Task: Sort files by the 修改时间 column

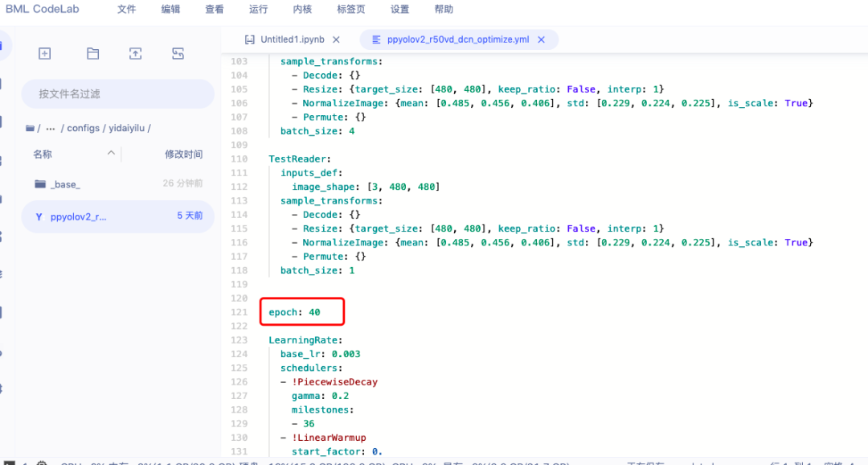Action: [184, 154]
